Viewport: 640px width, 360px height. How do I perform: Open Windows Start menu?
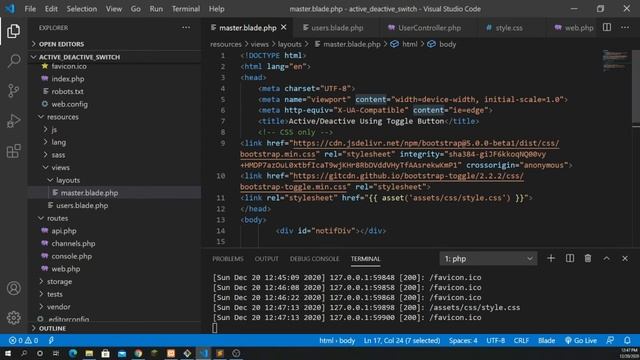click(x=8, y=353)
